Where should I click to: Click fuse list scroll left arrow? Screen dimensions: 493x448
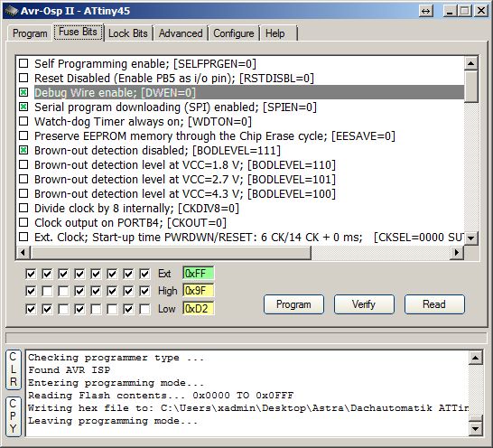coord(23,252)
